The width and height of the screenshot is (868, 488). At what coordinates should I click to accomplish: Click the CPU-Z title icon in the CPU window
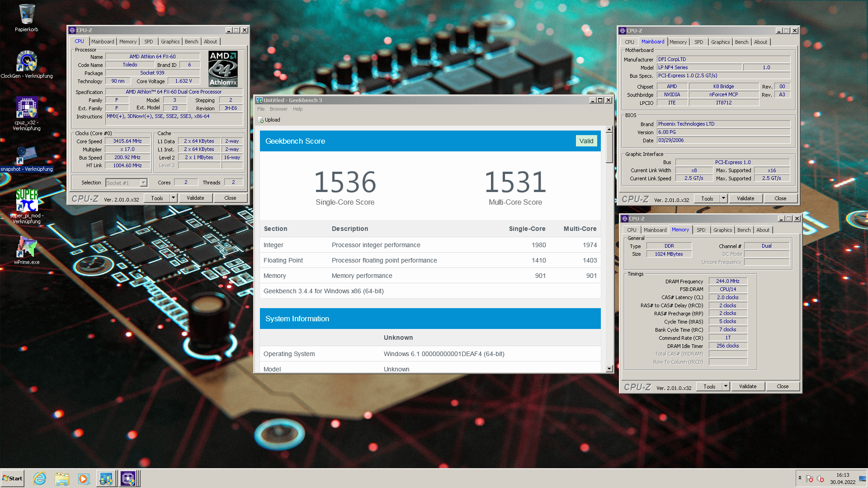click(72, 30)
